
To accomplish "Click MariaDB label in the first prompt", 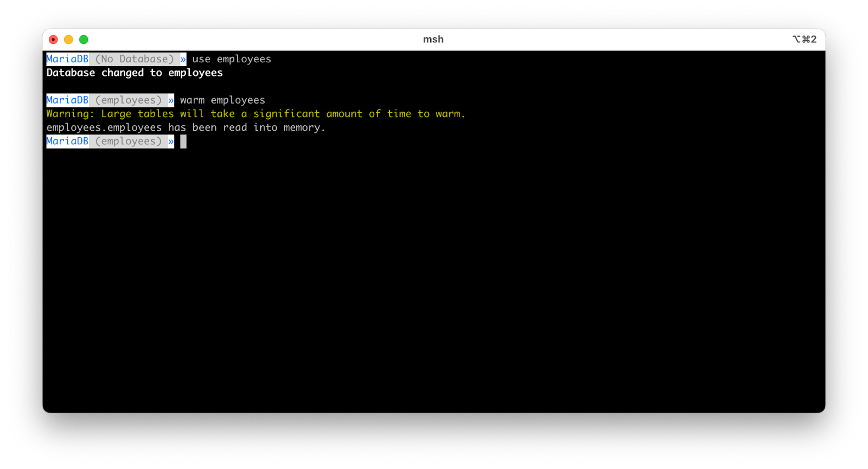I will coord(67,59).
